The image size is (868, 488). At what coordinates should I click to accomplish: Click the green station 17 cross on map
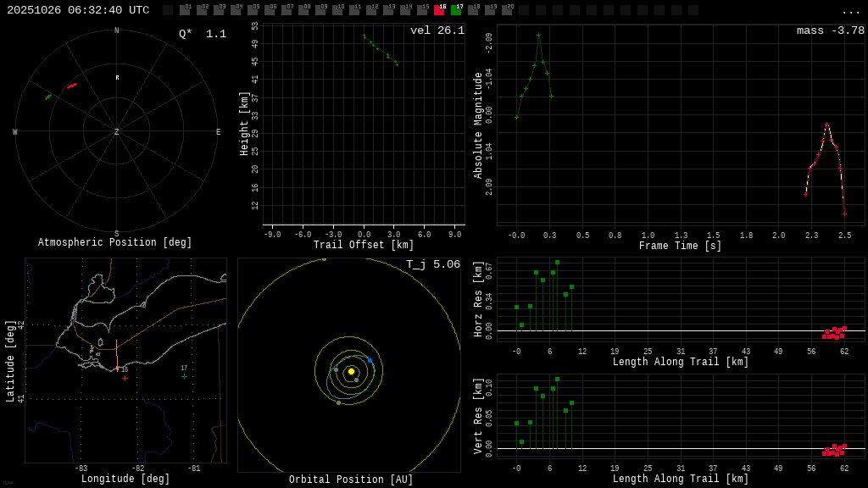184,376
